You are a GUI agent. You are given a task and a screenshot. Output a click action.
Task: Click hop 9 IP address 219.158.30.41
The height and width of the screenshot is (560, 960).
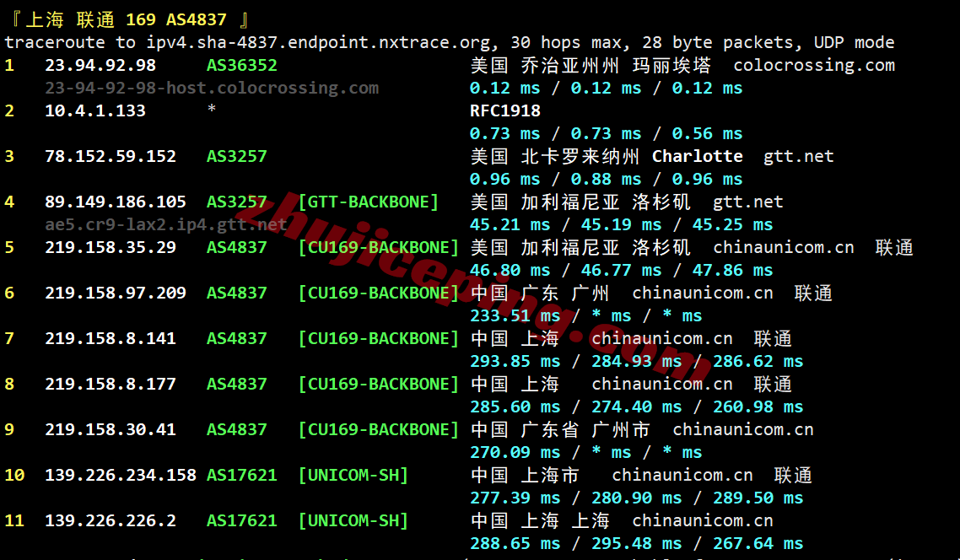111,429
